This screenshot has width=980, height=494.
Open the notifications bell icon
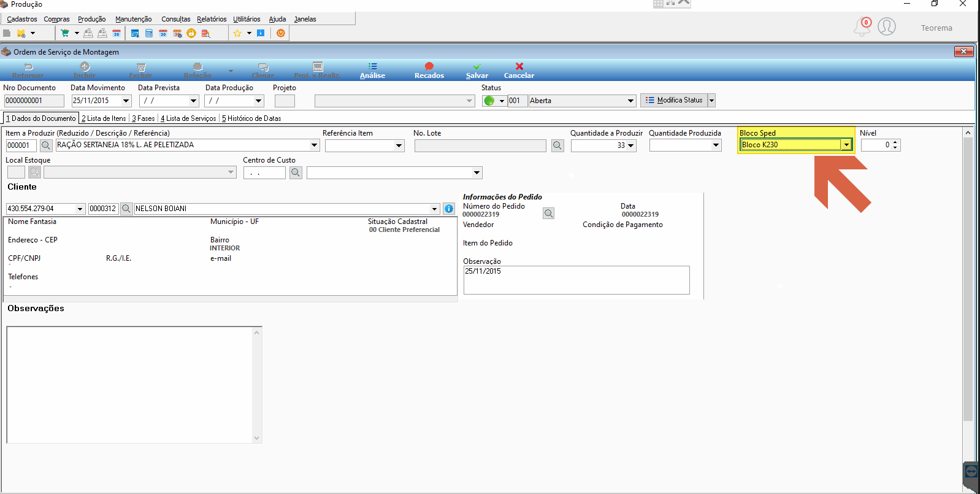point(862,26)
